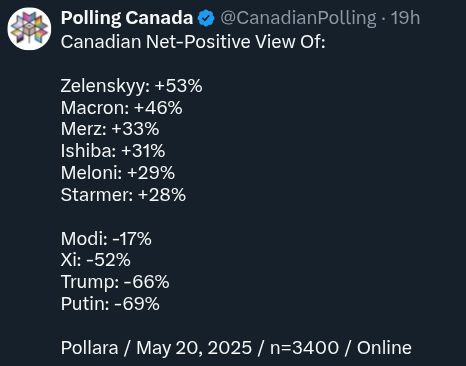This screenshot has width=466, height=366.
Task: Click the Merz +33% line
Action: (110, 129)
